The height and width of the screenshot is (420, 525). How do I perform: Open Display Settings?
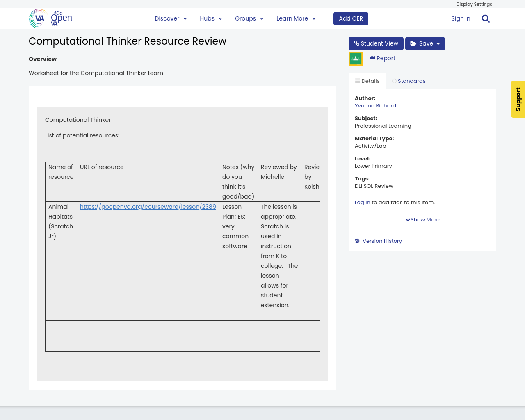(x=474, y=4)
